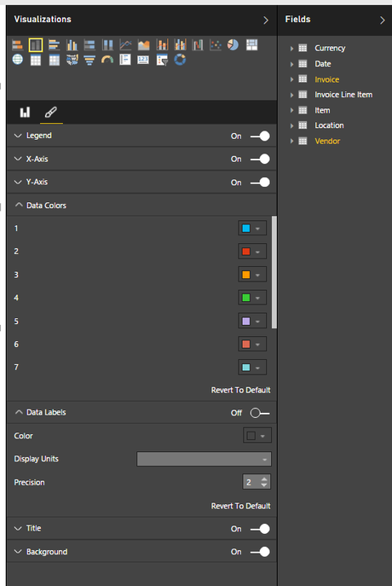Screen dimensions: 392x586
Task: Open the Display Units dropdown
Action: click(204, 459)
